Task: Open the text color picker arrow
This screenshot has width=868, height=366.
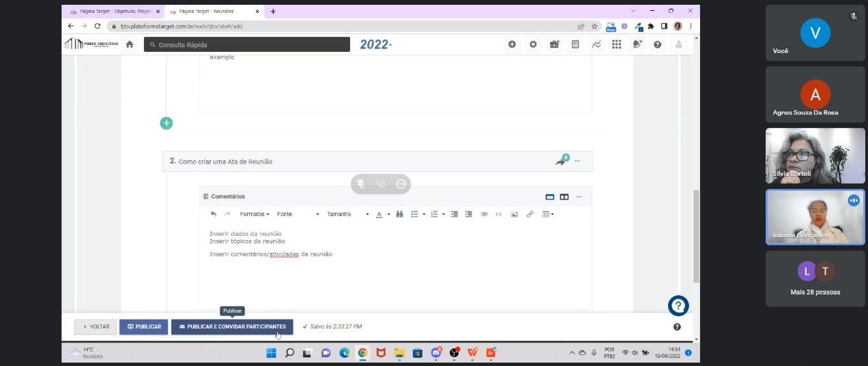Action: (x=389, y=214)
